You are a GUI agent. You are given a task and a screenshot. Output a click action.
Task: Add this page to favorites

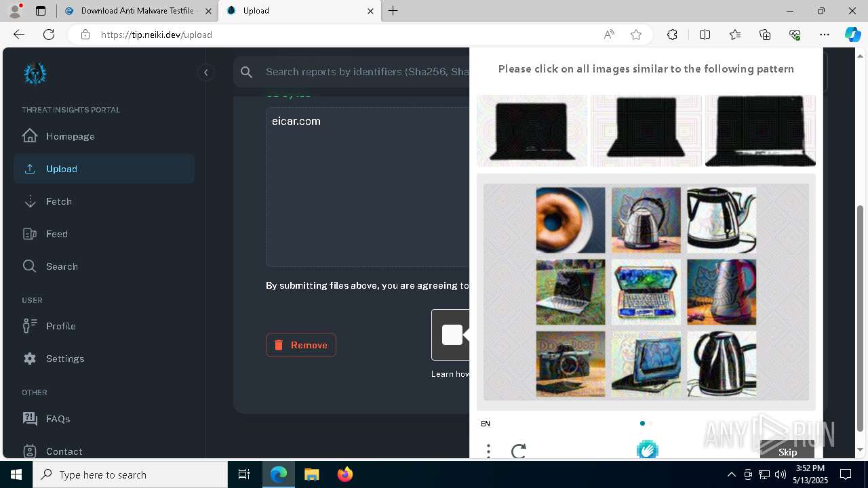coord(636,35)
